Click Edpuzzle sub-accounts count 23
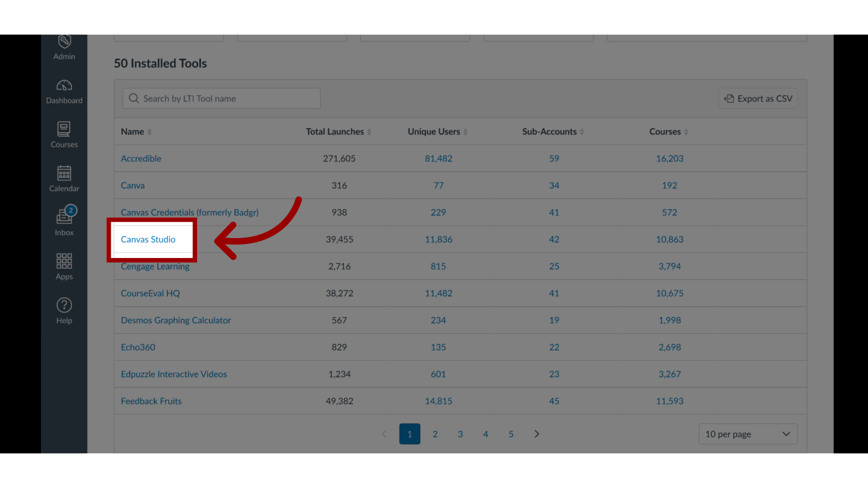Viewport: 868px width, 488px height. (554, 374)
